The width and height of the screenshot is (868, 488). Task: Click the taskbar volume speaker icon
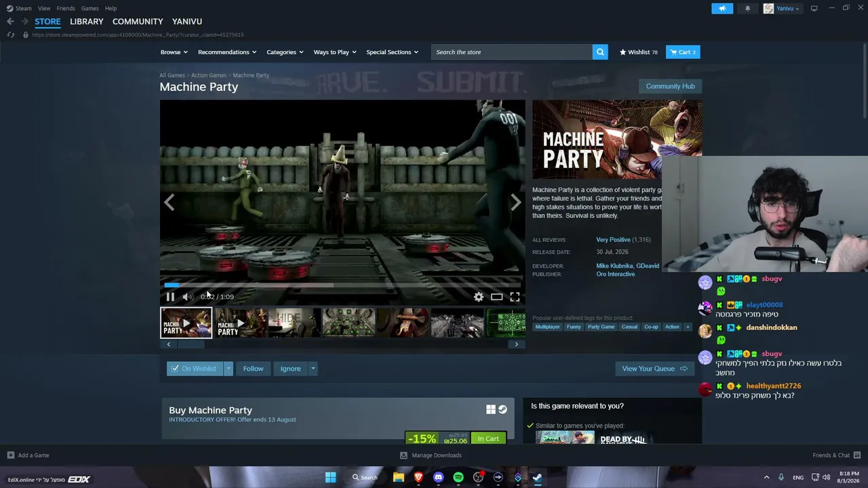pyautogui.click(x=826, y=477)
